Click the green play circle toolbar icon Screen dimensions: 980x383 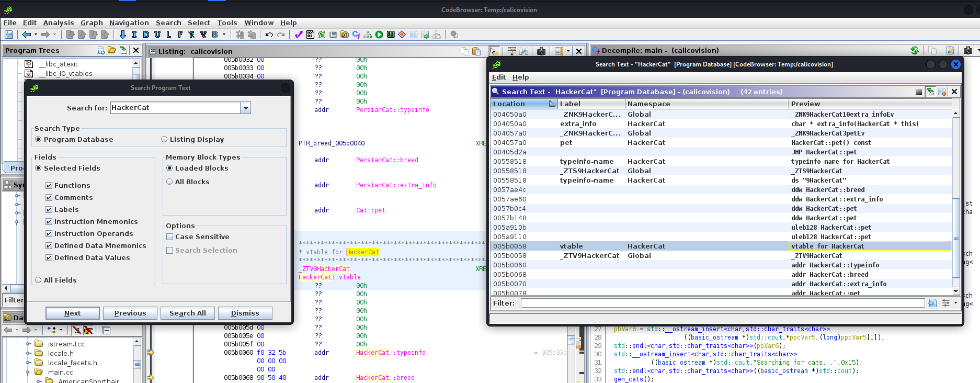point(379,35)
